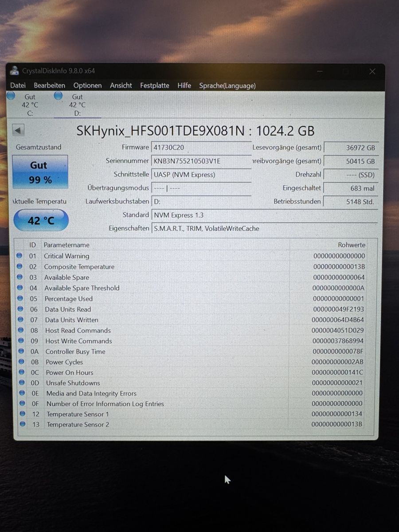This screenshot has width=399, height=532.
Task: Click the blue status icon for Composite Temperature
Action: [x=20, y=266]
